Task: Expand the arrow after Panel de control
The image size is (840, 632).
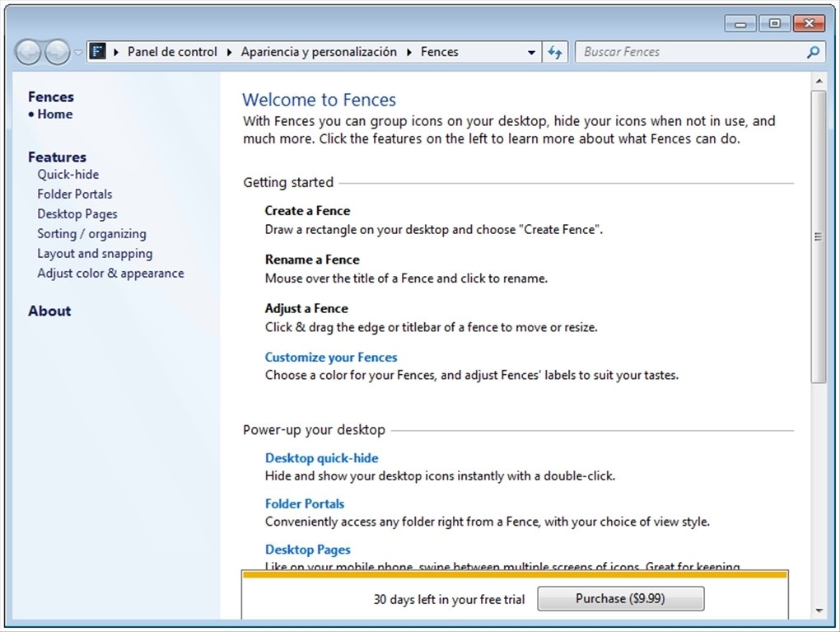Action: coord(229,52)
